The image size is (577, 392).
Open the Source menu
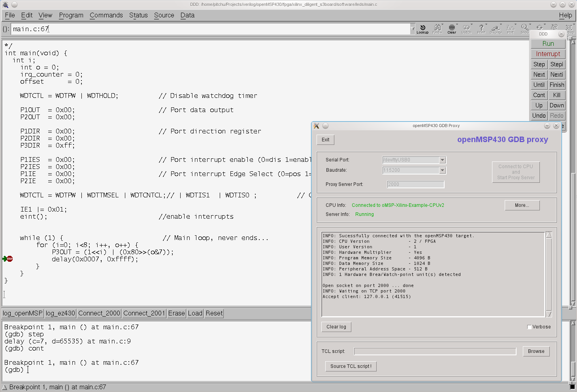164,15
